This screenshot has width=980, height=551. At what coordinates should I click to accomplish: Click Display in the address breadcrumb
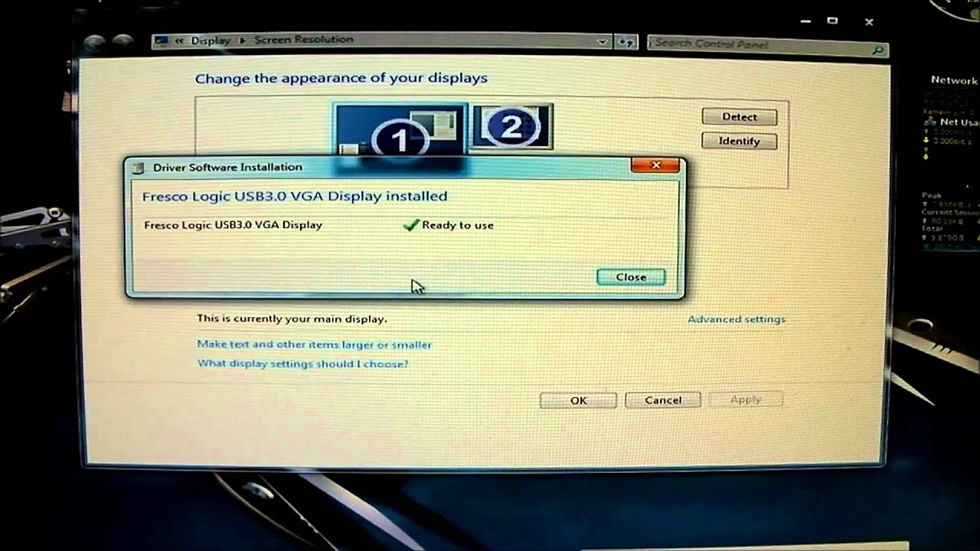pos(211,41)
